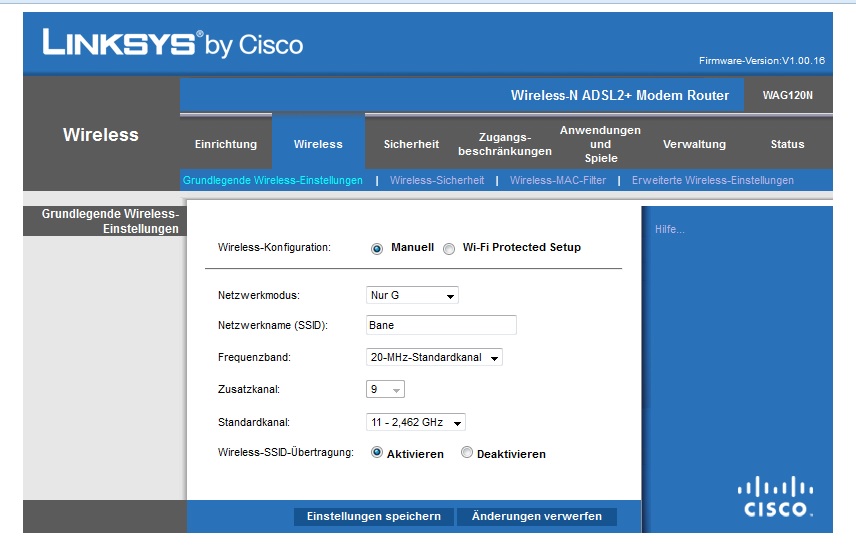Click the Netzwerkname (SSID) input field
The height and width of the screenshot is (556, 856).
[441, 325]
